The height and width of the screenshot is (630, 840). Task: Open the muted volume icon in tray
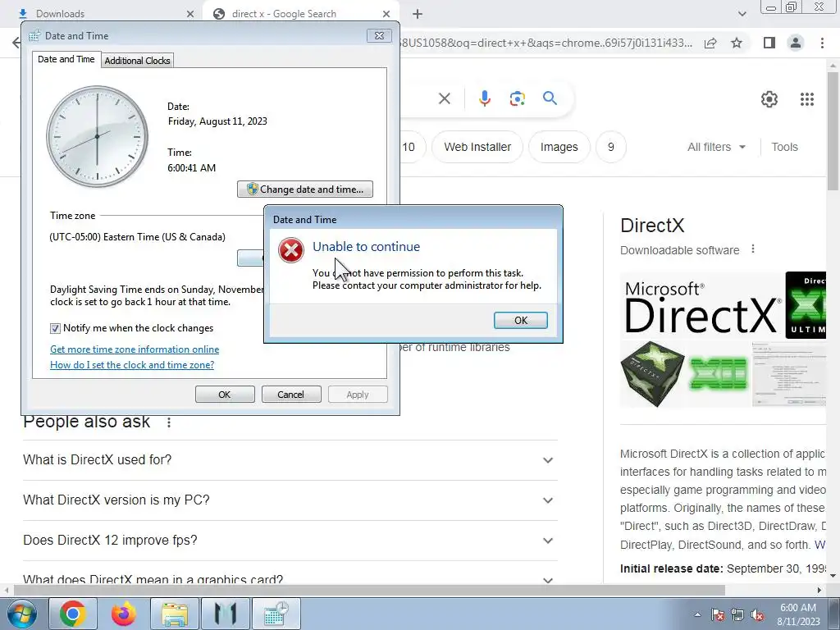pos(757,614)
